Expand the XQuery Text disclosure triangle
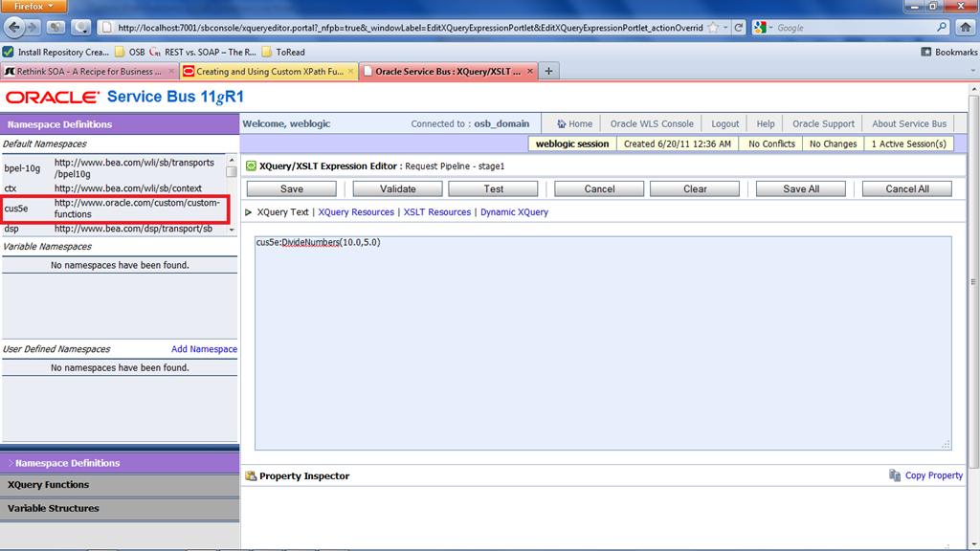 249,212
